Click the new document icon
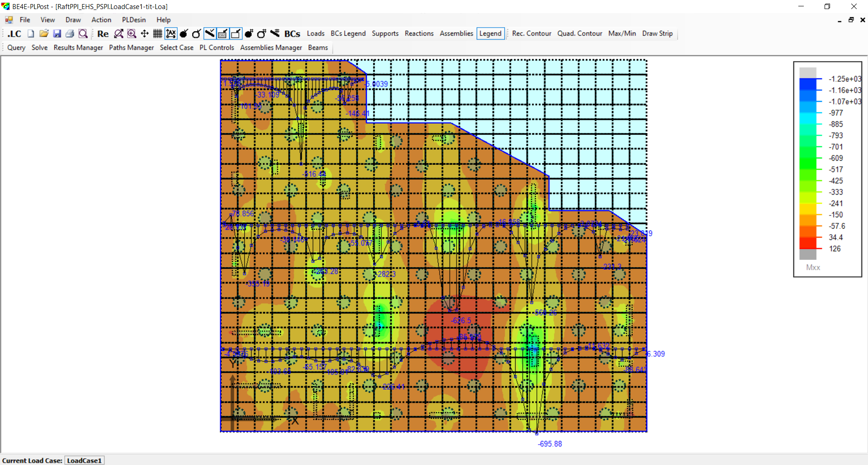The height and width of the screenshot is (465, 868). pos(31,34)
